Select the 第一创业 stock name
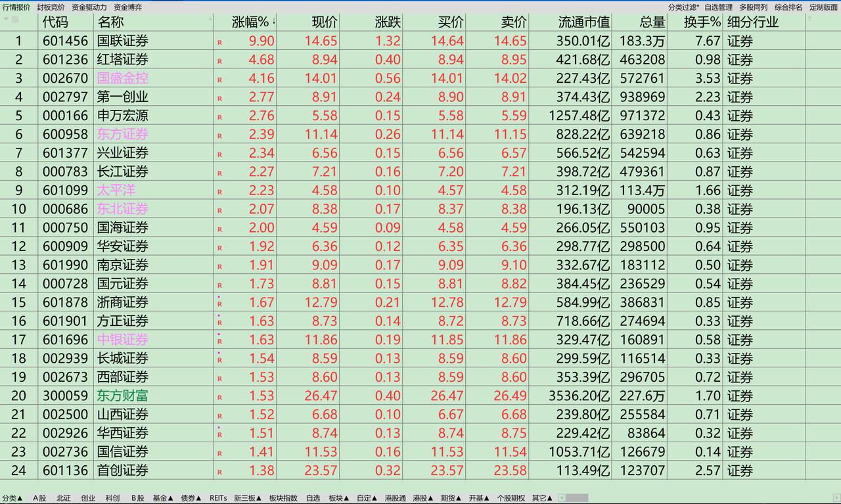This screenshot has height=504, width=841. [x=123, y=97]
